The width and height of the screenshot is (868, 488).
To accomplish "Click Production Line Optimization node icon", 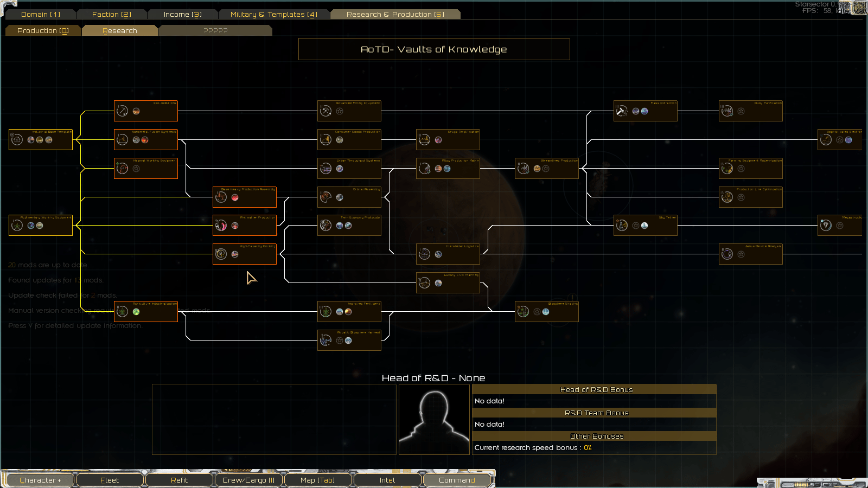I will pyautogui.click(x=727, y=197).
